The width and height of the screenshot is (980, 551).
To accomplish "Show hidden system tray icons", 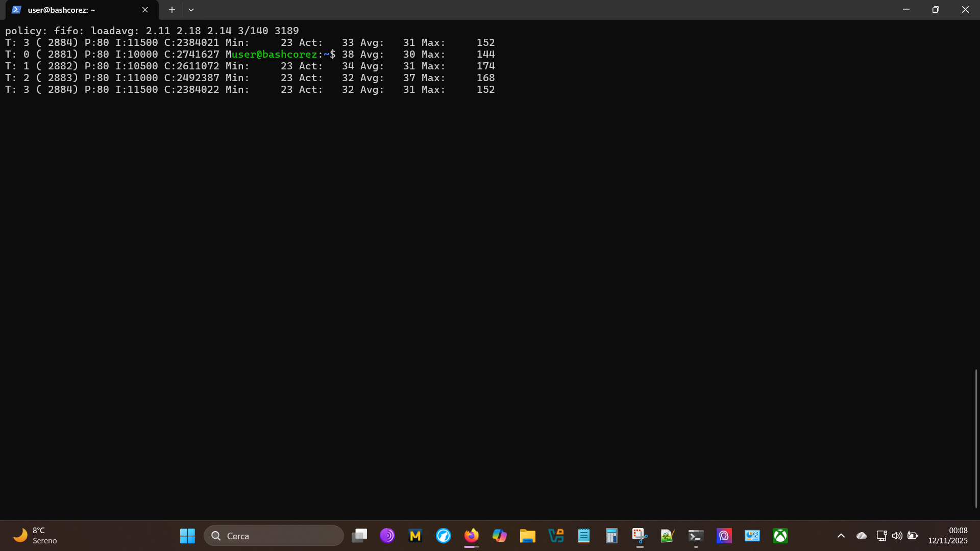I will (841, 536).
